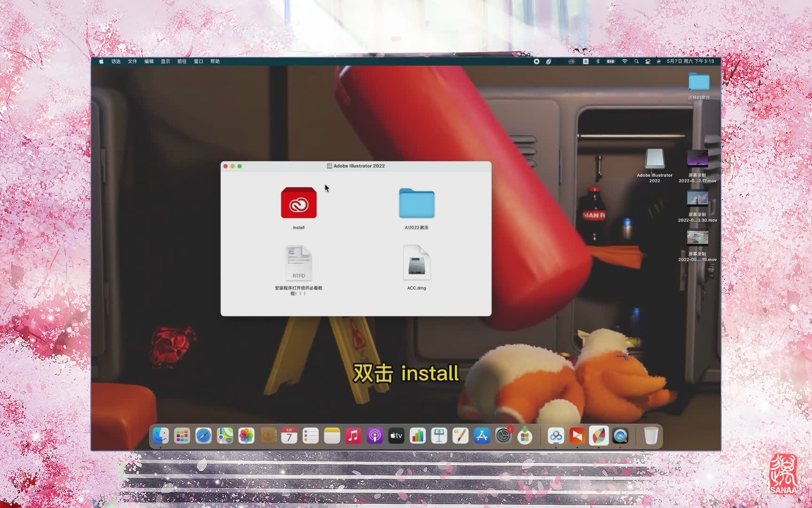This screenshot has width=812, height=508.
Task: Open Reminders from the dock
Action: (311, 436)
